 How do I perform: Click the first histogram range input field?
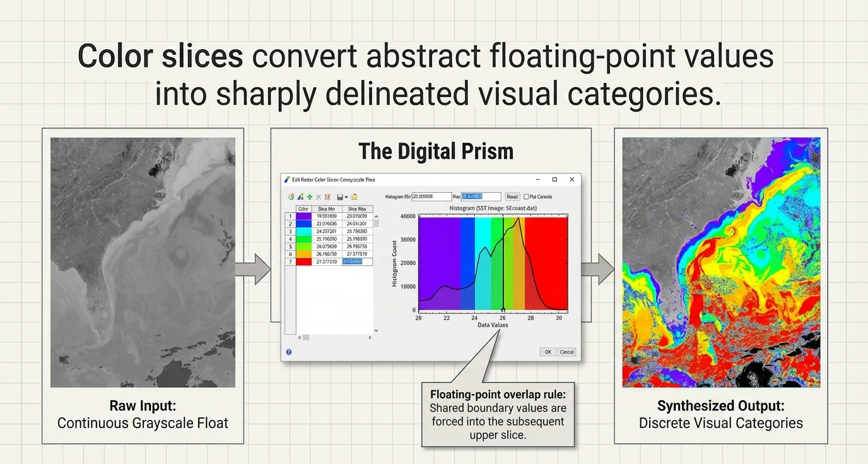pos(432,197)
